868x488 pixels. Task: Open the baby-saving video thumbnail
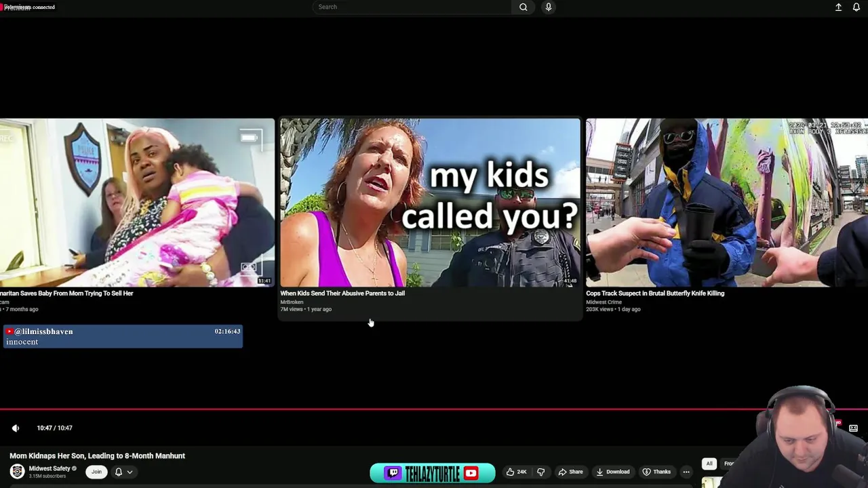tap(137, 203)
